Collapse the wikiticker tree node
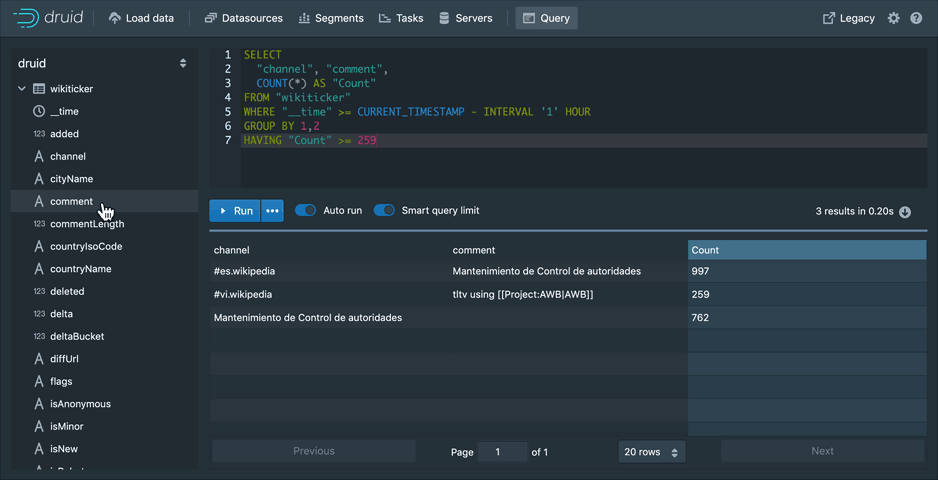 [22, 89]
